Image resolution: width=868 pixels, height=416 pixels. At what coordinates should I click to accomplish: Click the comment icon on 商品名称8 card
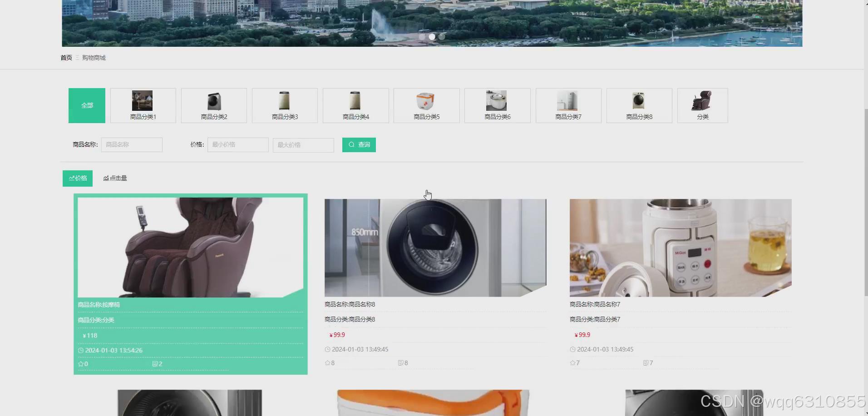(401, 363)
